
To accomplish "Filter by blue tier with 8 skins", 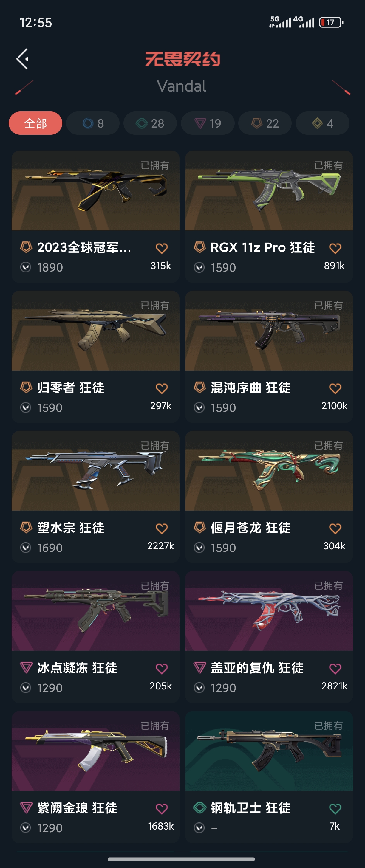I will click(x=93, y=123).
